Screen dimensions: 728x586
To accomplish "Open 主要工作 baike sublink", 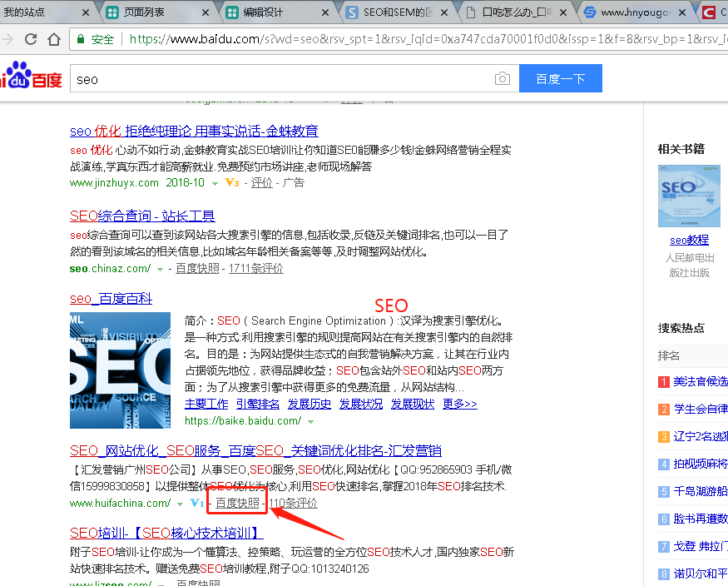I will (206, 404).
